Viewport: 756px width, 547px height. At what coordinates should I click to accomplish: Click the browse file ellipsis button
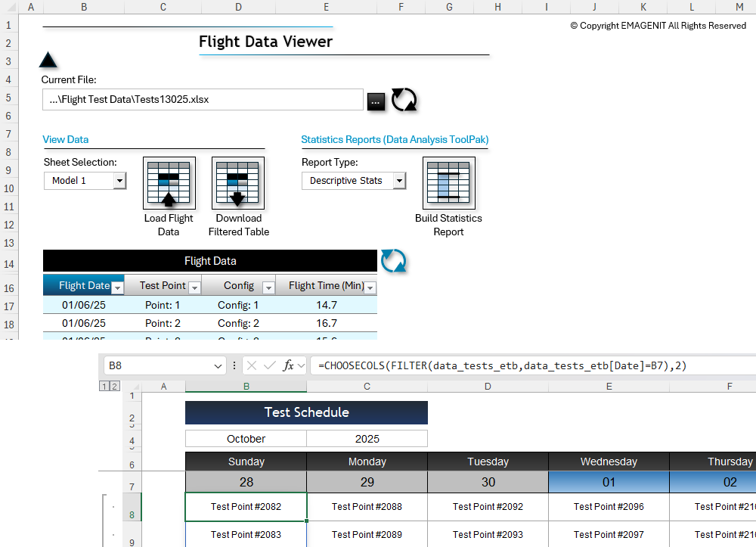[x=376, y=101]
